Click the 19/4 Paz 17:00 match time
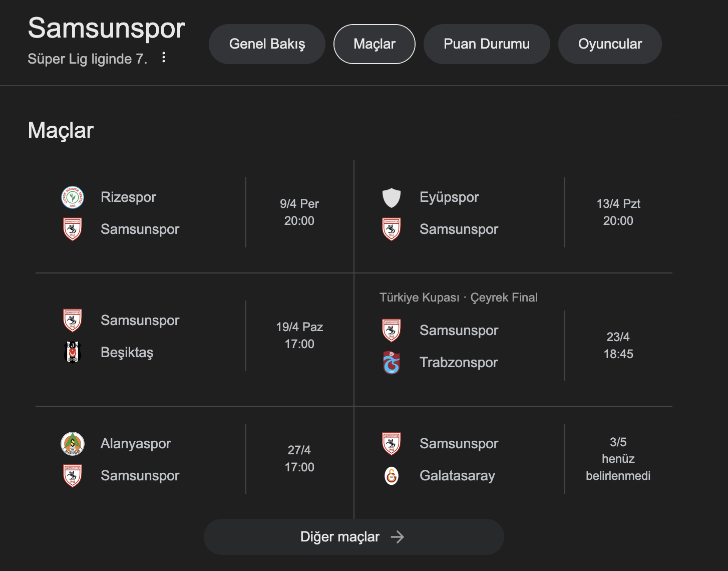Image resolution: width=728 pixels, height=571 pixels. [299, 335]
